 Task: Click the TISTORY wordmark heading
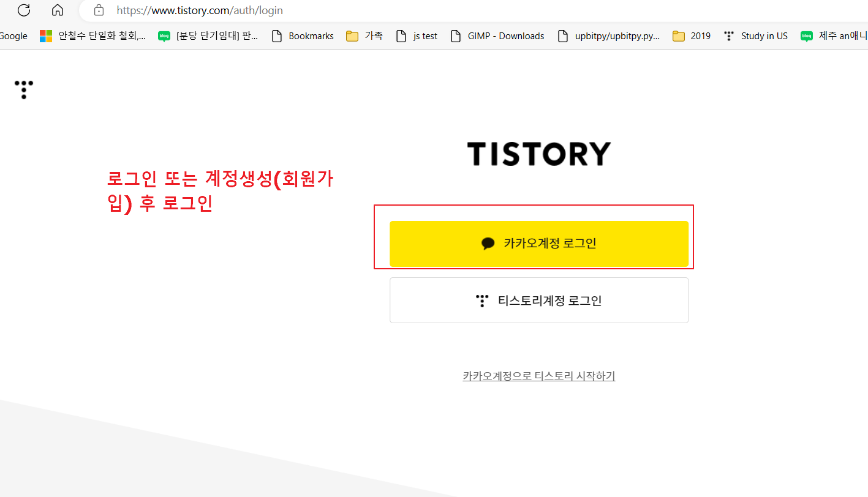538,154
